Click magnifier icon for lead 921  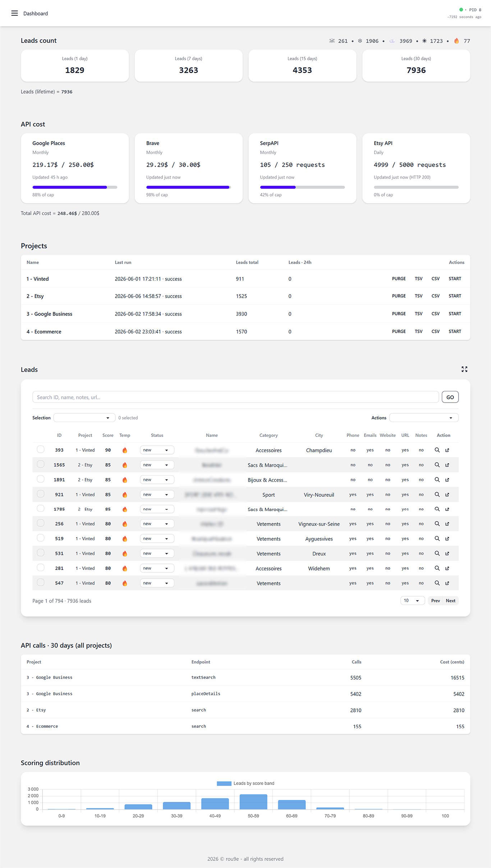pos(437,494)
